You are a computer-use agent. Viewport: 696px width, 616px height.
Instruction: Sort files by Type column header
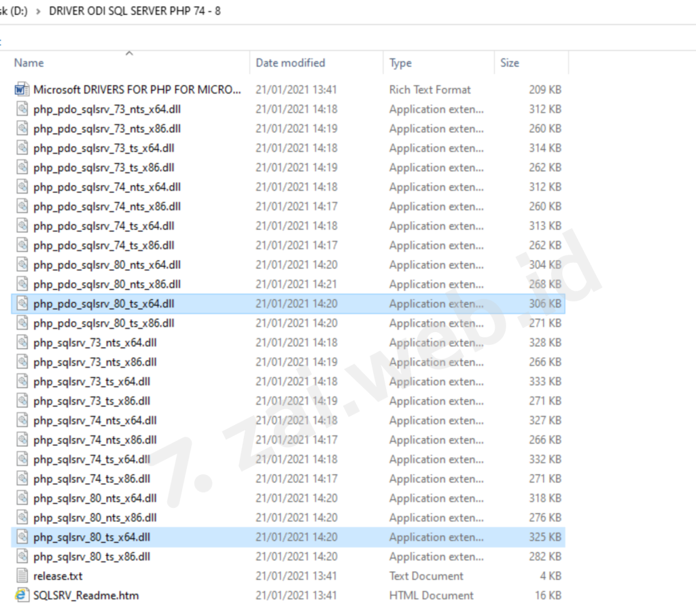click(x=400, y=62)
